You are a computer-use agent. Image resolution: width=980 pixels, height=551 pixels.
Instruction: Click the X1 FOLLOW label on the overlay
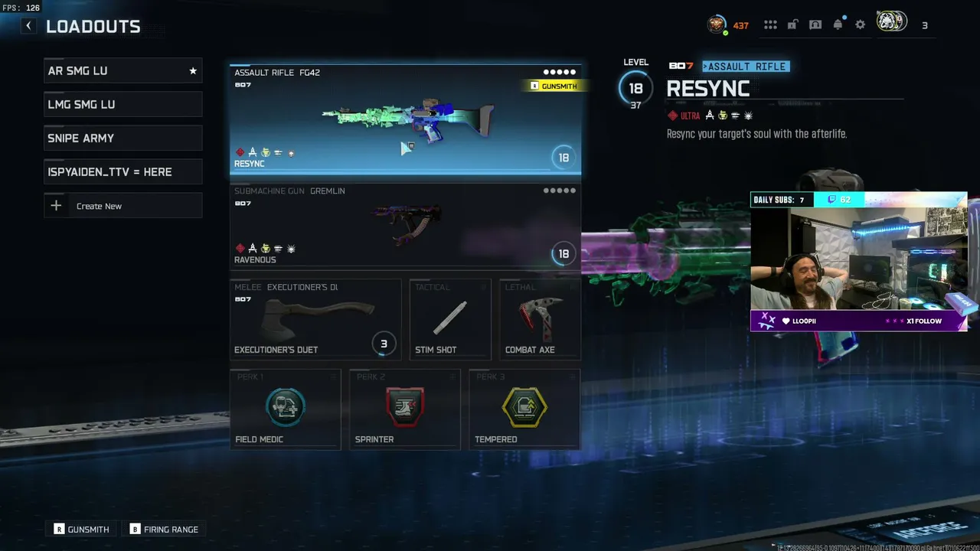click(x=924, y=321)
